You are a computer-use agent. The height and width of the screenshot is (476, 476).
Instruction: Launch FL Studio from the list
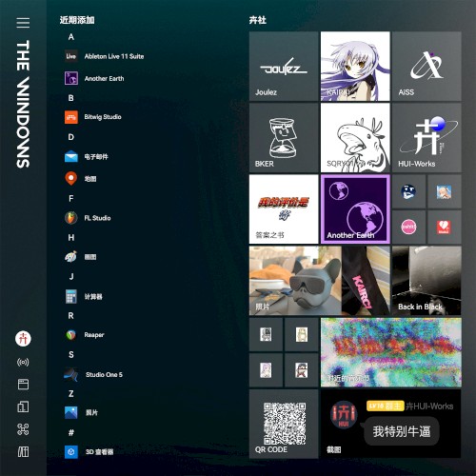point(88,218)
